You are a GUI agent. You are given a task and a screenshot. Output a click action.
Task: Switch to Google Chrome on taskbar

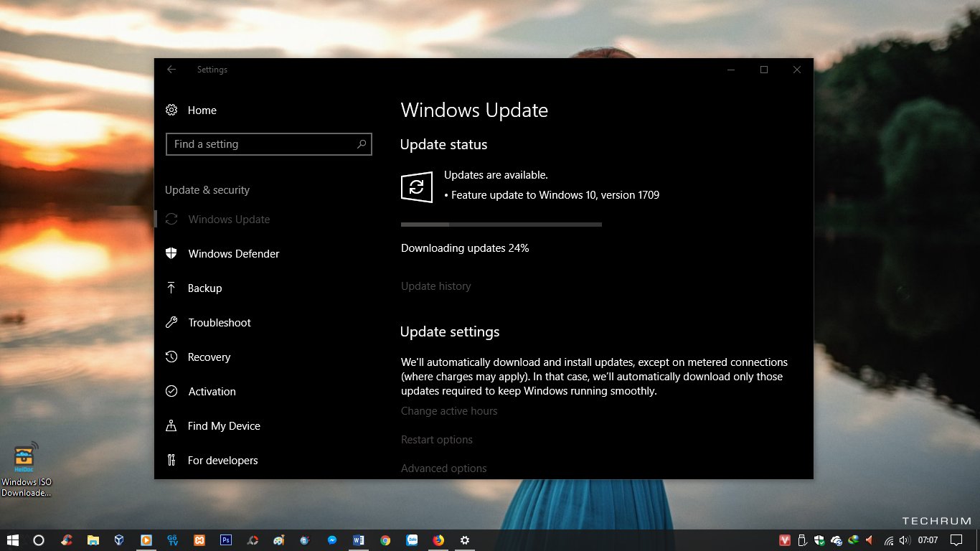coord(385,540)
